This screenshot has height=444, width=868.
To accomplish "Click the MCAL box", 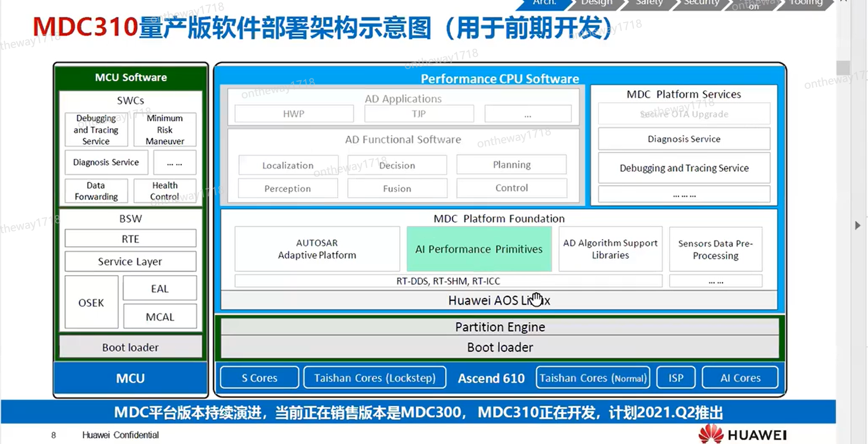I will point(160,317).
